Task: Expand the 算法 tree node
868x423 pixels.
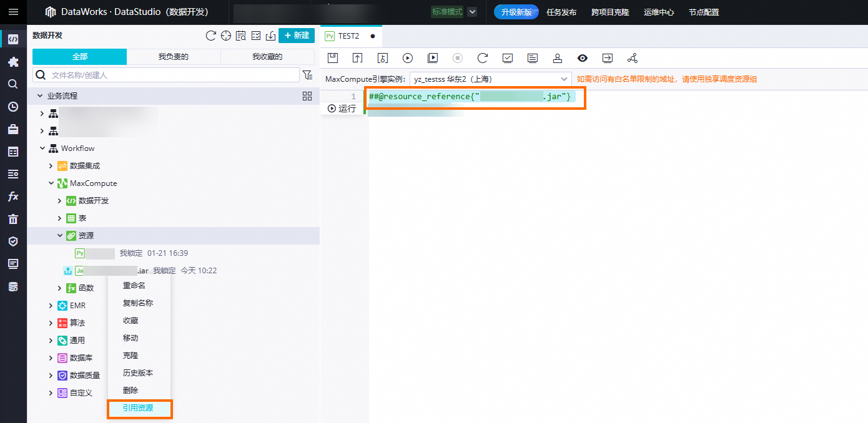Action: [51, 323]
